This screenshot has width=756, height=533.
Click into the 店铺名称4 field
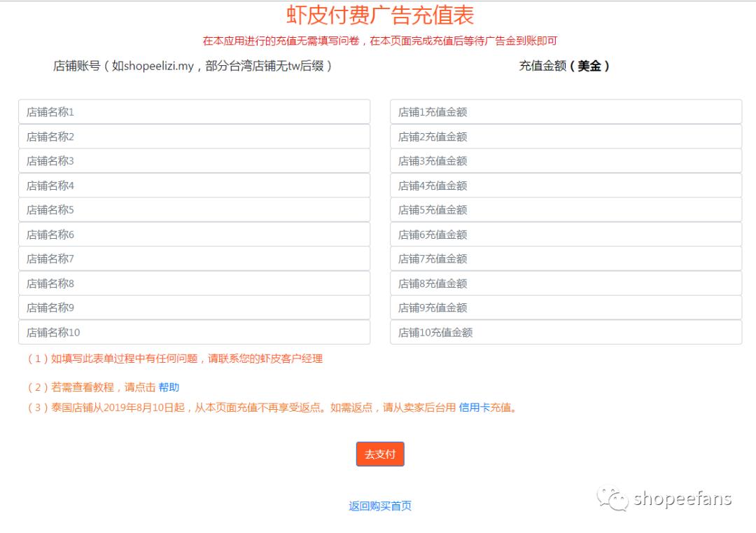(195, 185)
